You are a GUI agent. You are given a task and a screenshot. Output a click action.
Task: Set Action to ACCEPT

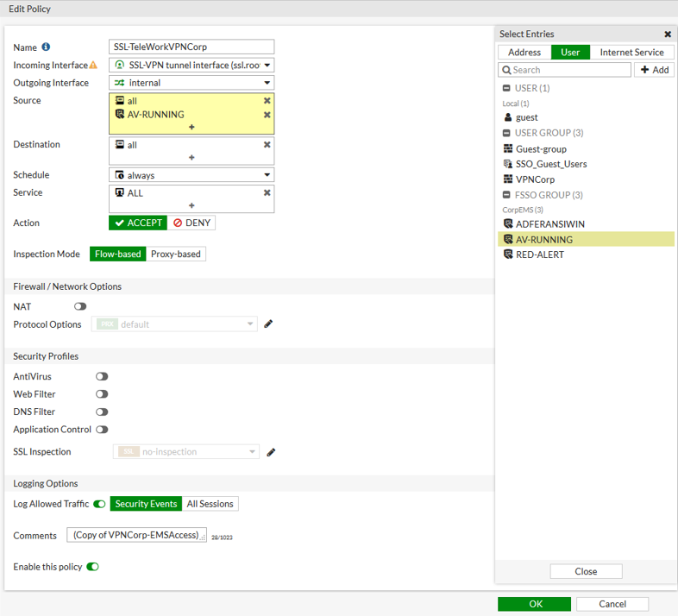pos(138,223)
